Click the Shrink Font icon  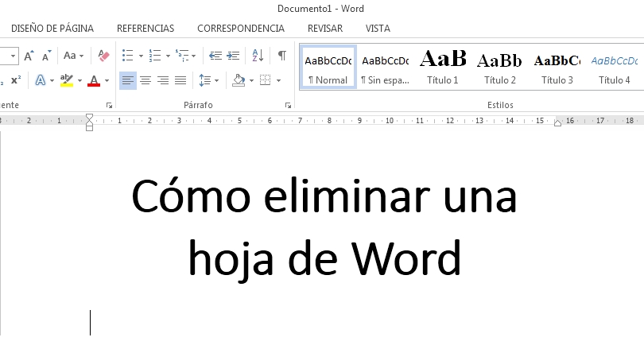click(47, 56)
